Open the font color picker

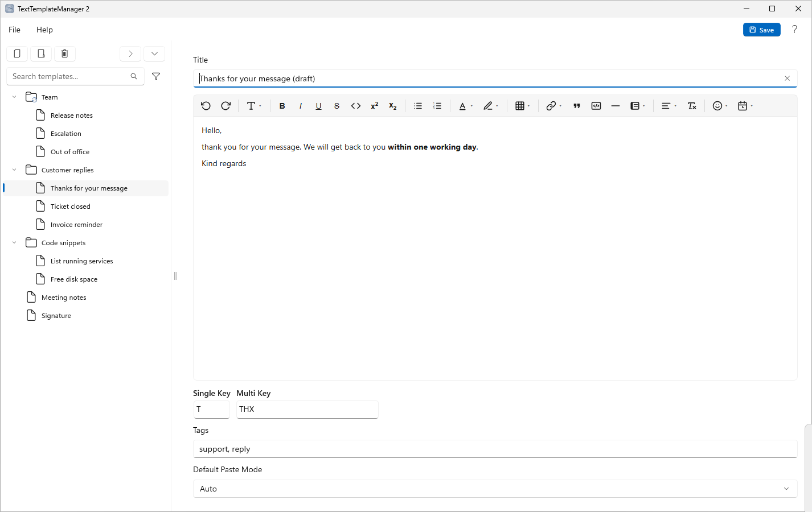pyautogui.click(x=466, y=106)
